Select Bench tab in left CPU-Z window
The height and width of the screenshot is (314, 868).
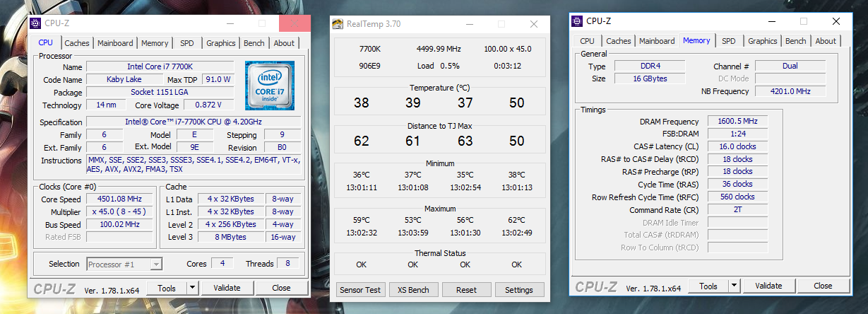pos(254,43)
